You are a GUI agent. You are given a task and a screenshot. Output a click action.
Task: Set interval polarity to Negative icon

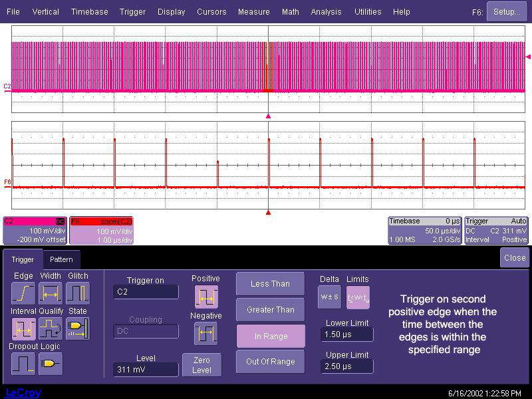coord(205,332)
